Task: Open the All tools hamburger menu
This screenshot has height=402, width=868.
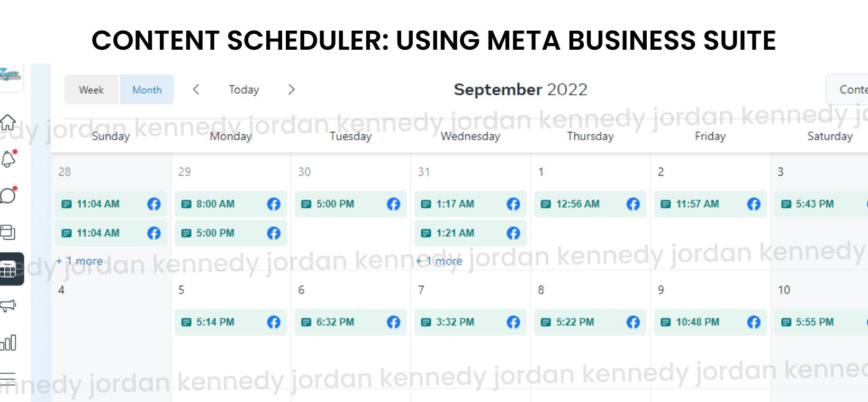Action: pyautogui.click(x=8, y=379)
